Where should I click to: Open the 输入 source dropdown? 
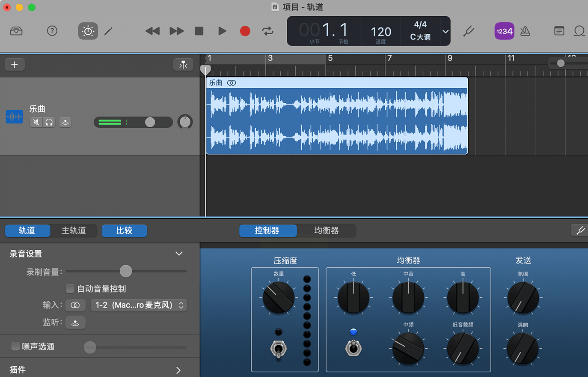(x=139, y=305)
